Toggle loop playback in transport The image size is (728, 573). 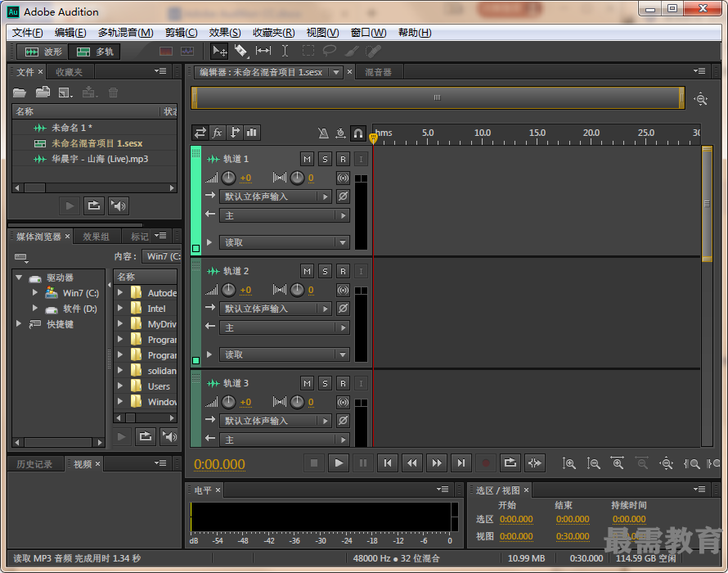click(510, 462)
